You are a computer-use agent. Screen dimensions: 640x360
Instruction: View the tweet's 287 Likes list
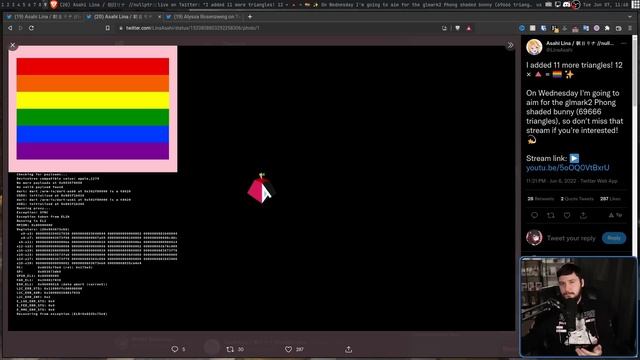(610, 199)
